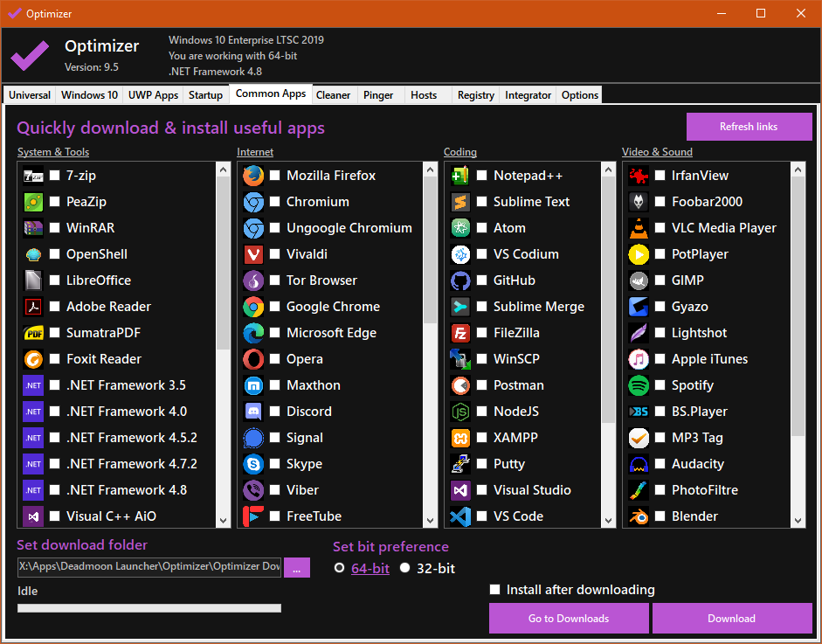Click down arrow of Internet list scrollbar

(x=430, y=520)
